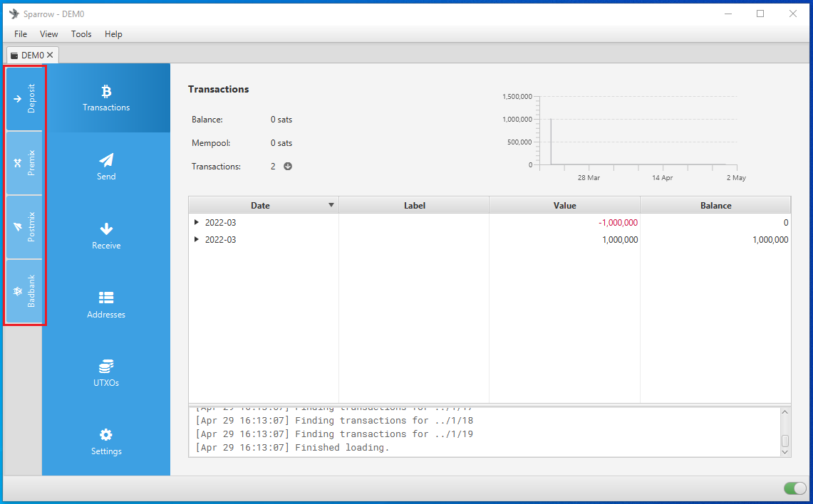Sort by the Date column header arrow
The image size is (813, 504).
click(x=331, y=205)
